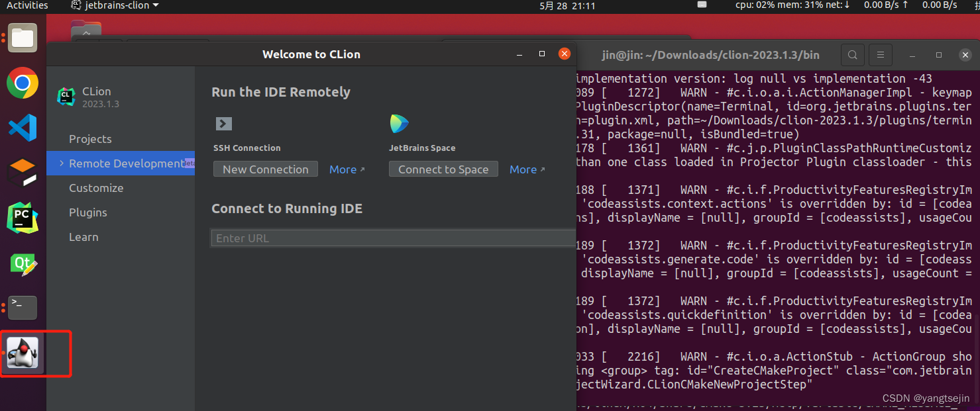Viewport: 980px width, 411px height.
Task: Open the jetbrains-clion app menu
Action: point(115,5)
